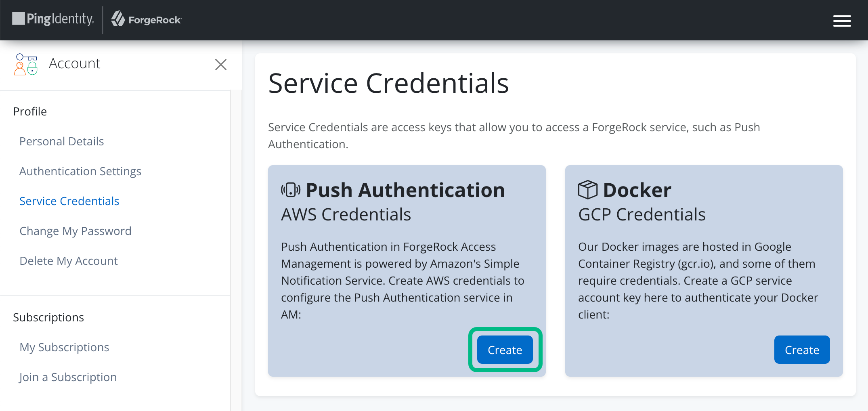Click the AWS Credentials subtitle
This screenshot has width=868, height=411.
(x=346, y=214)
